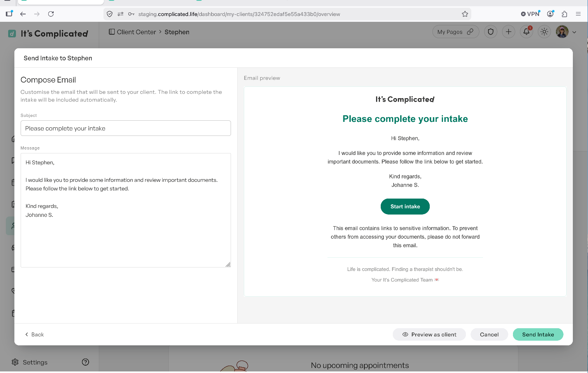Click the shield icon in app header
Viewport: 588px width, 373px height.
click(491, 32)
